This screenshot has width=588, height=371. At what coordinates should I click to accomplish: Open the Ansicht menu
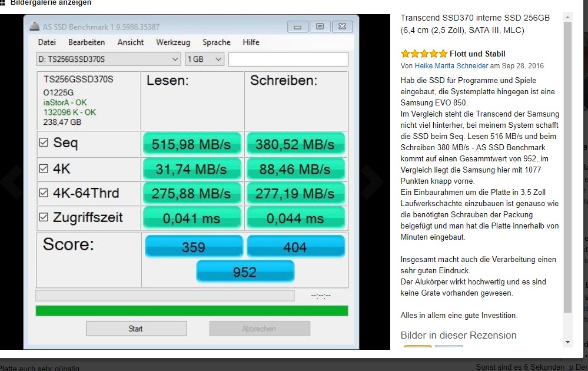coord(131,42)
